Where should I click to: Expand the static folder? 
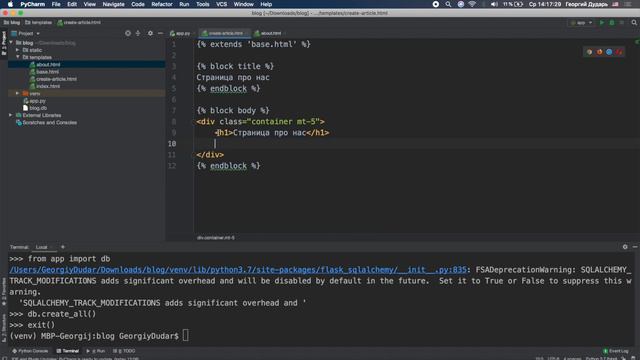(18, 50)
